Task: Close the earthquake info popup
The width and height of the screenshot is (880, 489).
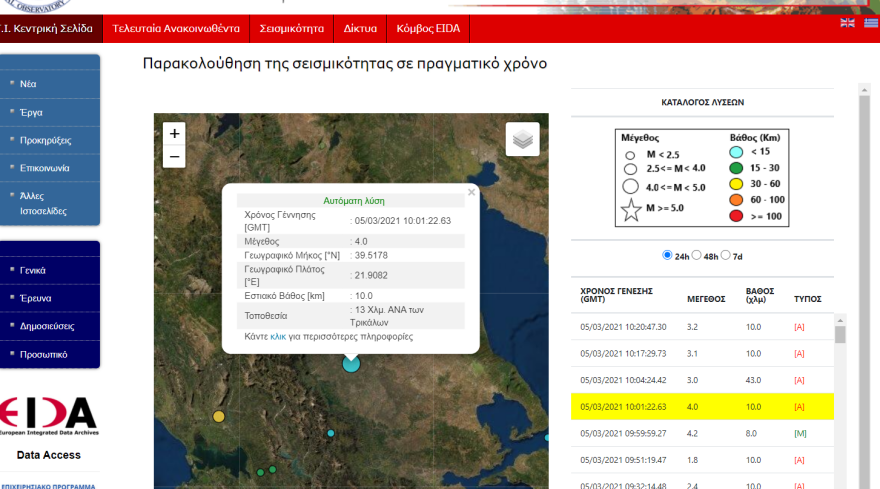Action: (x=471, y=193)
